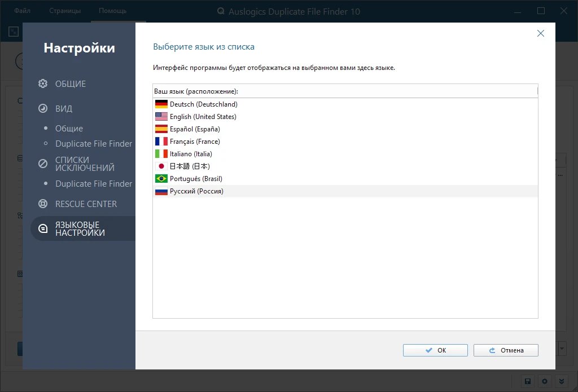This screenshot has width=578, height=392.
Task: Click the German flag icon
Action: [x=161, y=104]
